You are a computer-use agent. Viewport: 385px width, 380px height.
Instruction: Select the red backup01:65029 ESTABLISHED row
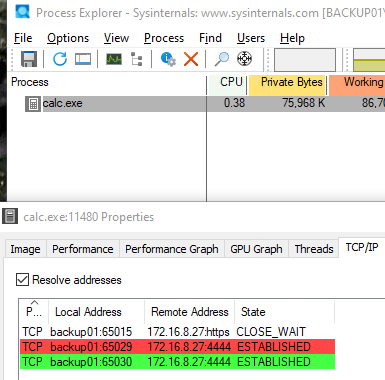[x=177, y=347]
